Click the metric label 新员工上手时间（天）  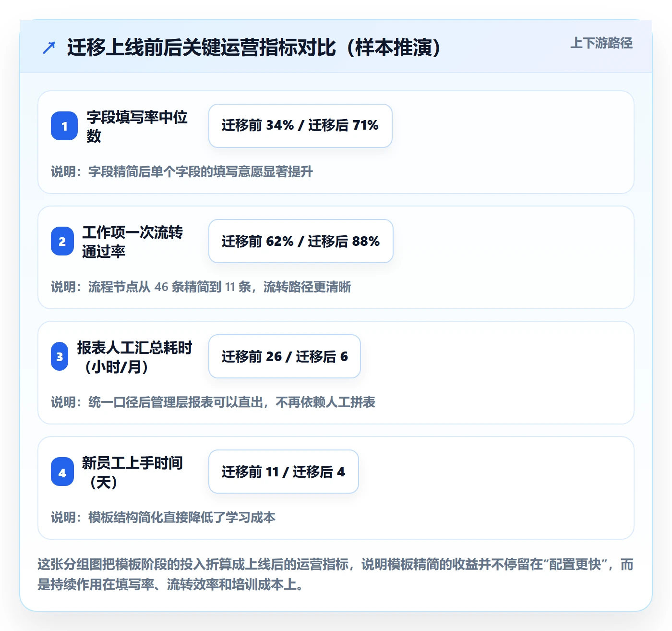132,472
